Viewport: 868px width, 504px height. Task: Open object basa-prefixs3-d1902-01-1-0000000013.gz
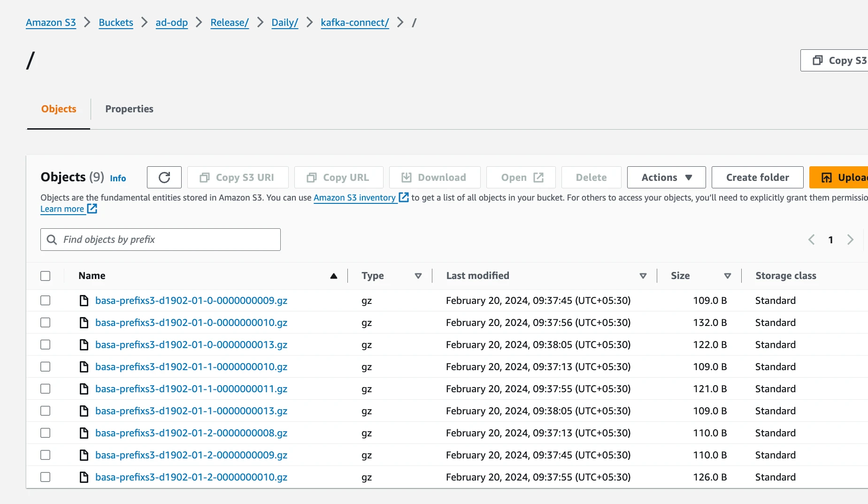(x=191, y=411)
